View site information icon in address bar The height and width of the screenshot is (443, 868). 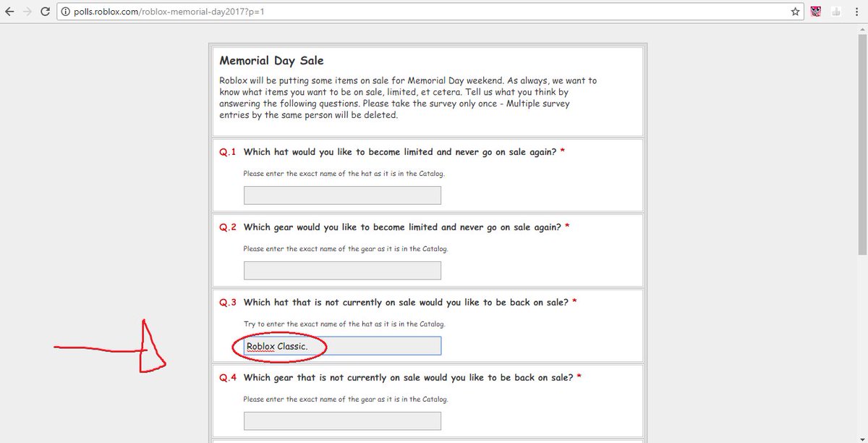pyautogui.click(x=65, y=12)
